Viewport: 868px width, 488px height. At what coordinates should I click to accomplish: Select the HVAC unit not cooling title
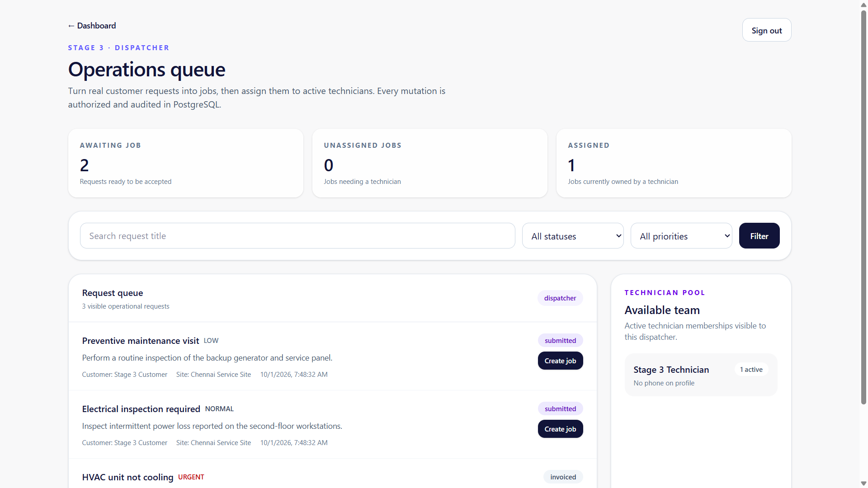tap(127, 477)
